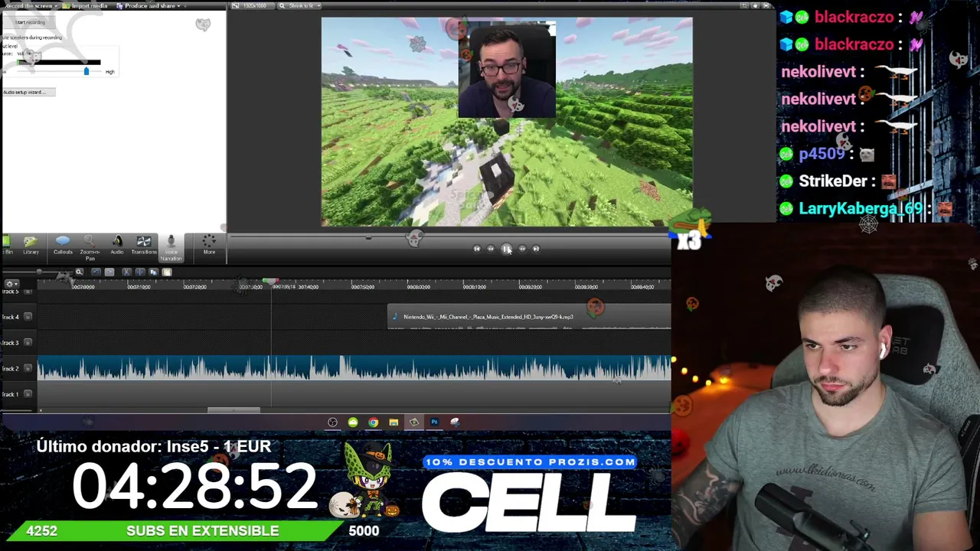The image size is (980, 551).
Task: Toggle the lock on Track 1
Action: [28, 394]
